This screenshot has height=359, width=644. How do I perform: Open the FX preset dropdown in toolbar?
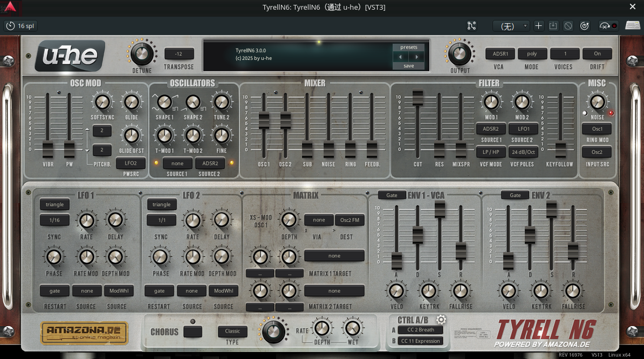coord(511,26)
